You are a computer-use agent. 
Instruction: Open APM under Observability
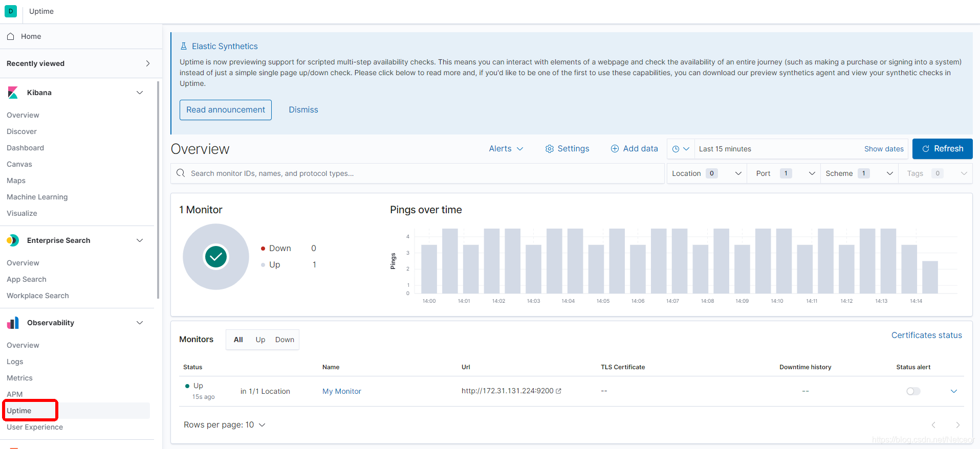click(15, 394)
